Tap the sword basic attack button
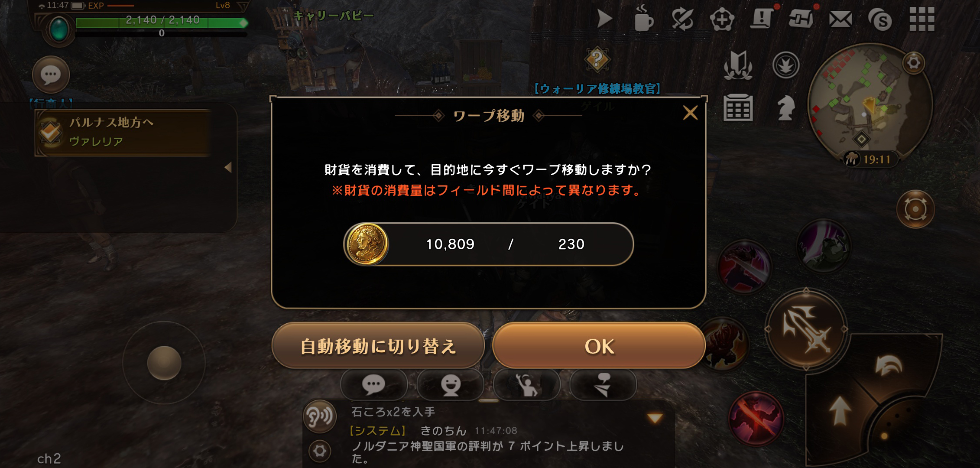The height and width of the screenshot is (468, 980). click(806, 329)
